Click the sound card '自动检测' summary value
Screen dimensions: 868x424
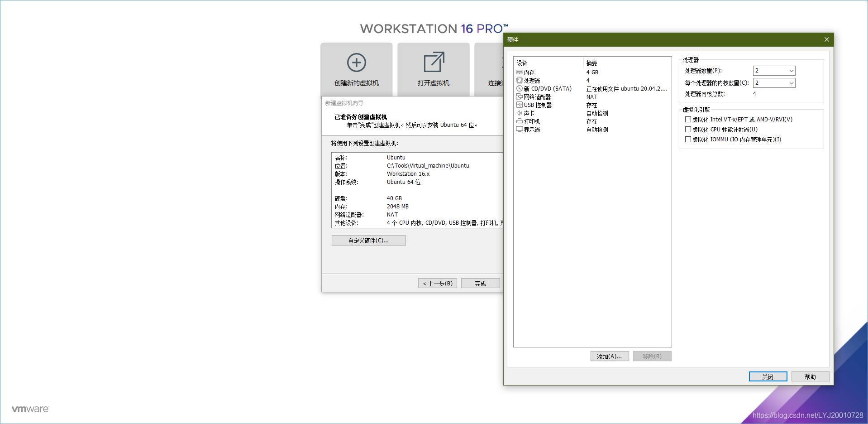pyautogui.click(x=597, y=113)
